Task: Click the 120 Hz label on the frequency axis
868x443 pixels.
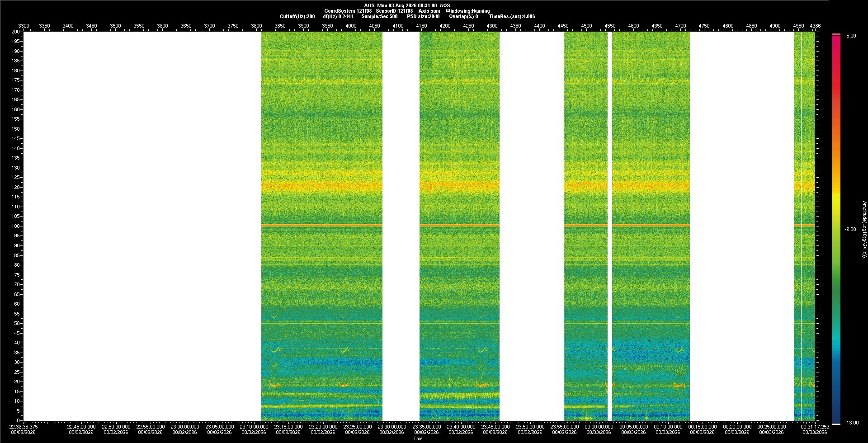Action: click(16, 187)
